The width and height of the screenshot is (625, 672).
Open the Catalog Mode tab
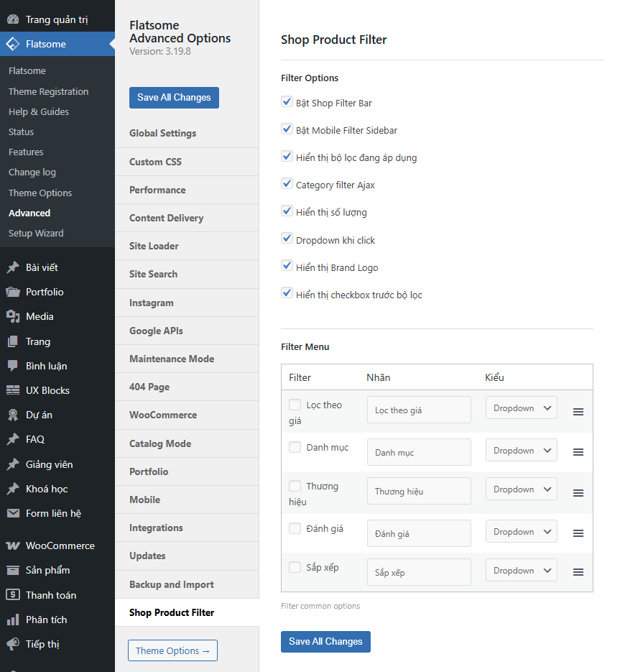(187, 443)
